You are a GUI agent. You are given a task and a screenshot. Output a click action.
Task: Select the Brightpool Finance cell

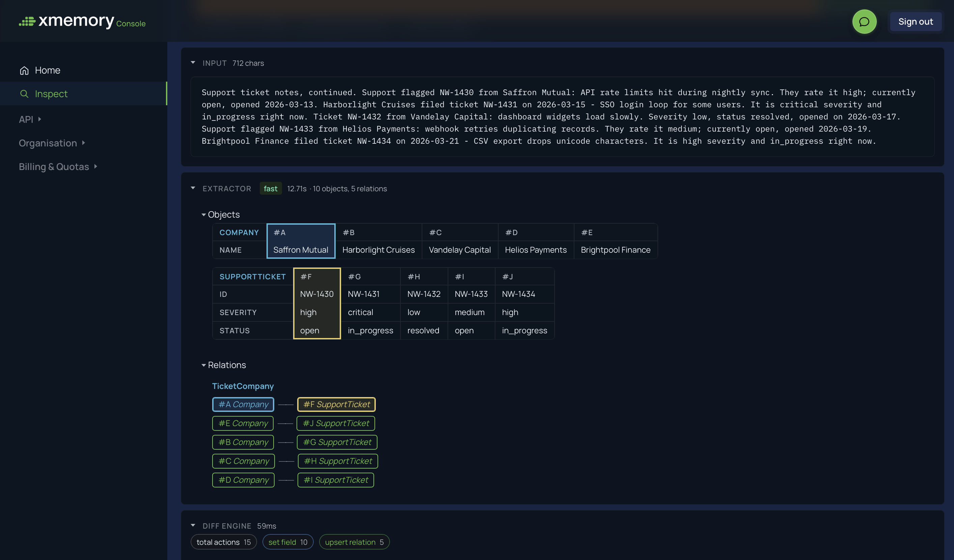[616, 250]
